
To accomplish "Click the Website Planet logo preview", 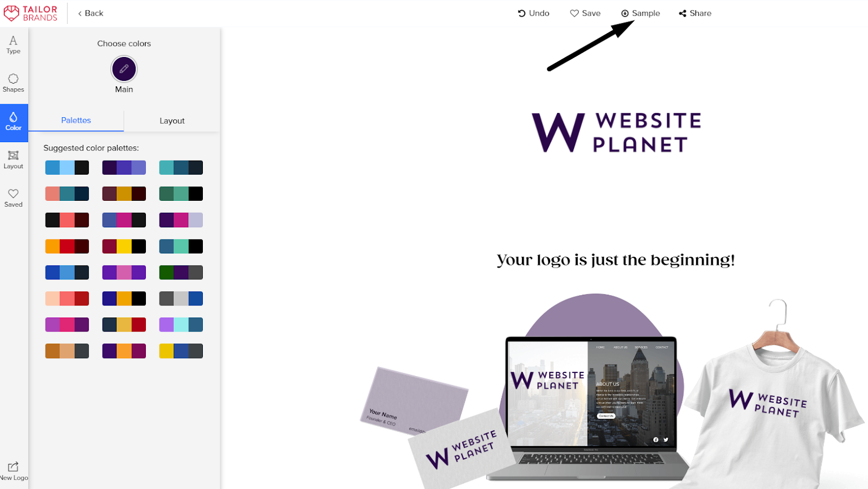I will coord(616,132).
